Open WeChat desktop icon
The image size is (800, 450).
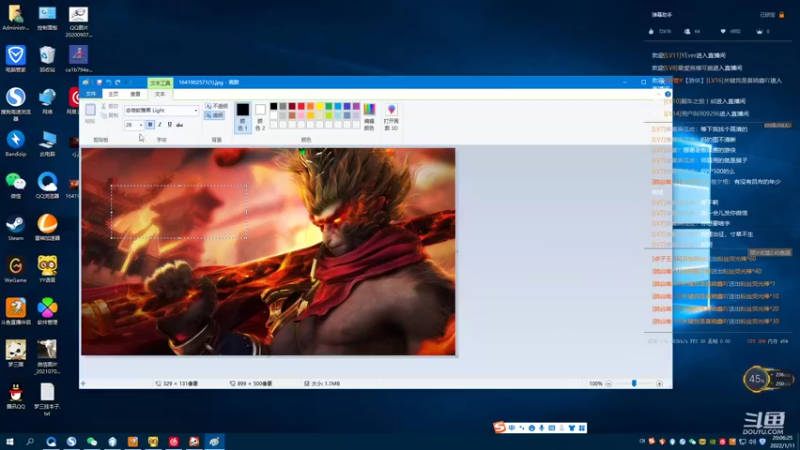[x=15, y=185]
